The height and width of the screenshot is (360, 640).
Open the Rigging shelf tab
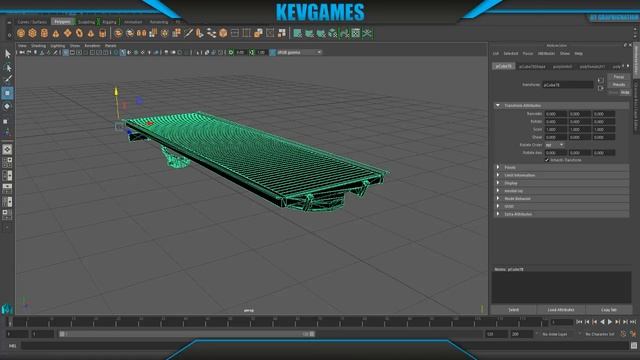click(109, 22)
